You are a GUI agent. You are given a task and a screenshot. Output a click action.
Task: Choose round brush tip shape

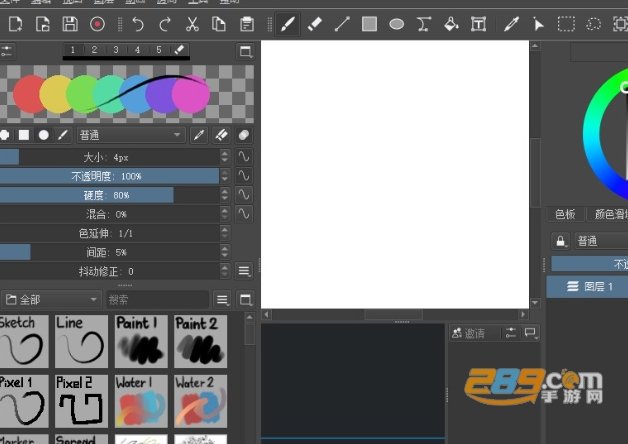coord(44,135)
